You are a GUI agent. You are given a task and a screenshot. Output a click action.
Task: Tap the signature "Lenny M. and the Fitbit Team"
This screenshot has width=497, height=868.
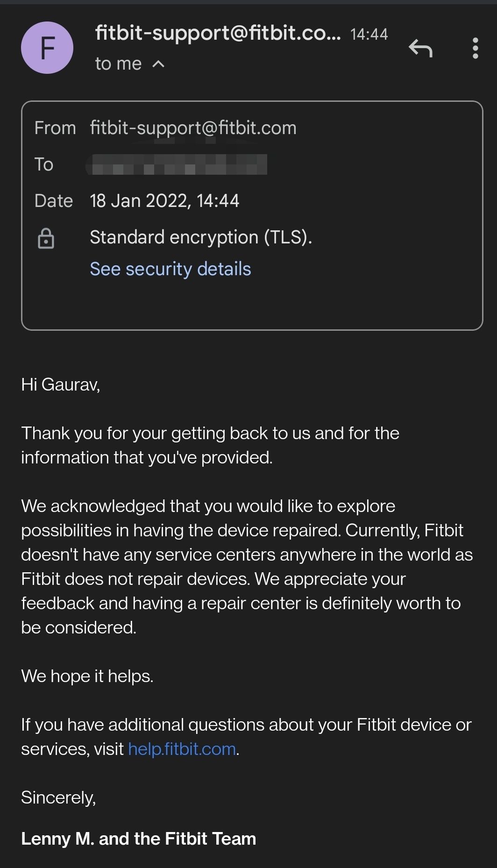click(139, 839)
